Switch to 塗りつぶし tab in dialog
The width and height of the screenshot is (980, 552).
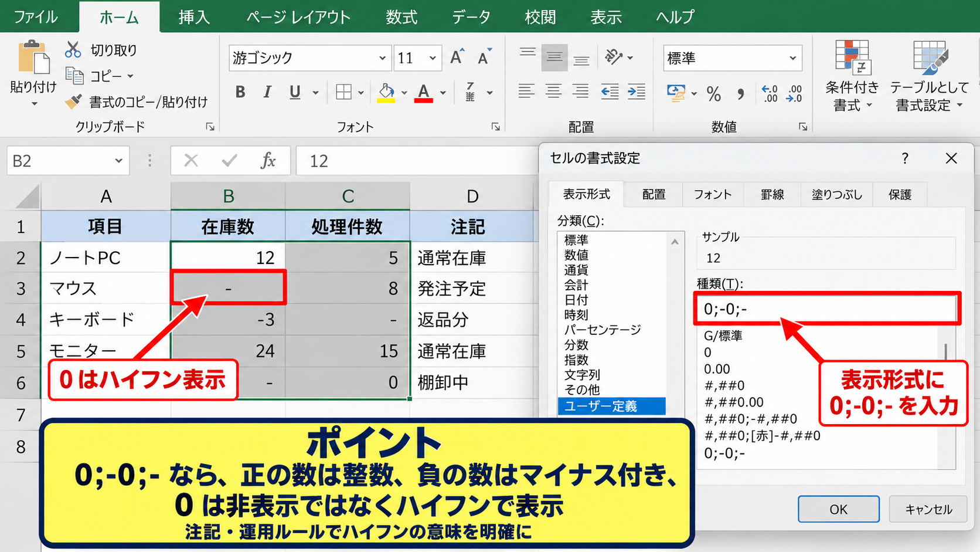pyautogui.click(x=836, y=194)
